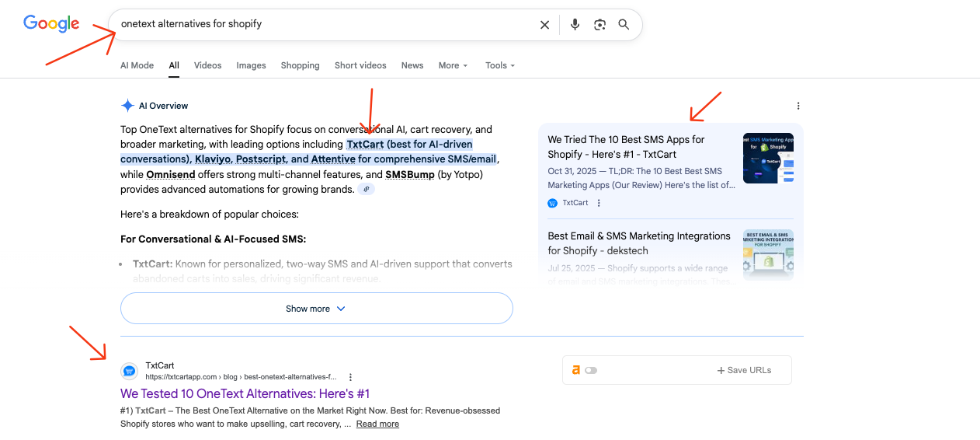Start voice search with microphone icon
980x440 pixels.
click(575, 25)
